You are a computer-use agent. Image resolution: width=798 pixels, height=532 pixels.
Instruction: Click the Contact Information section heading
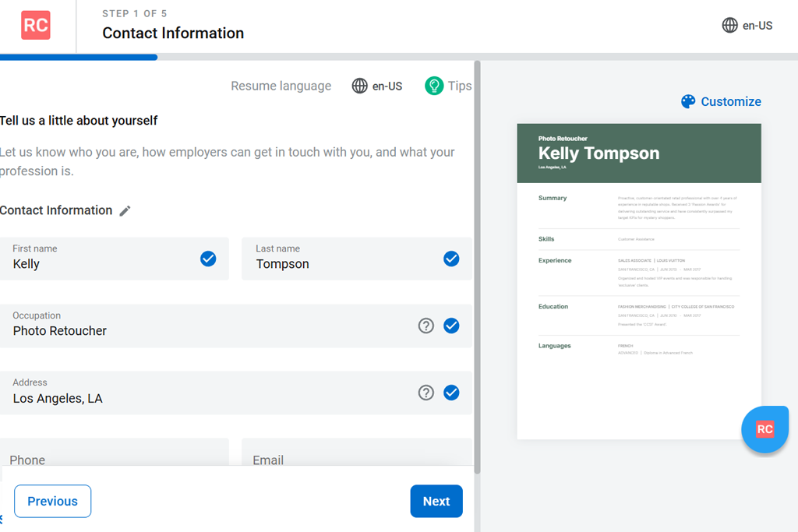[56, 210]
